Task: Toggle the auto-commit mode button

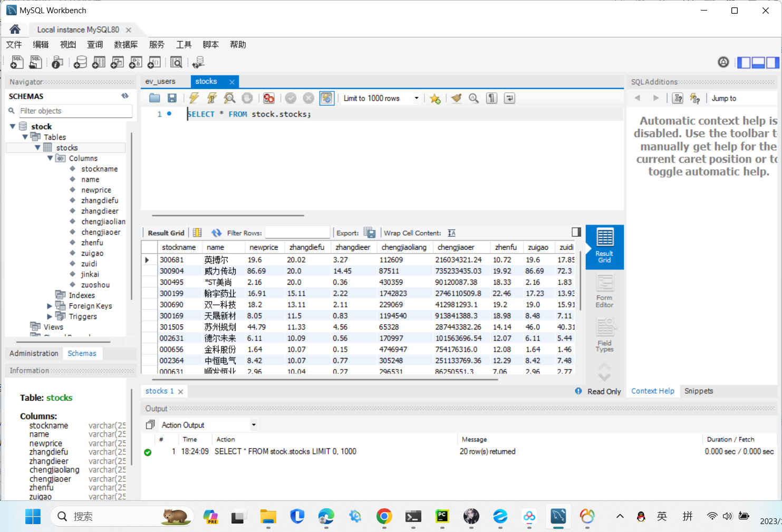Action: tap(327, 98)
